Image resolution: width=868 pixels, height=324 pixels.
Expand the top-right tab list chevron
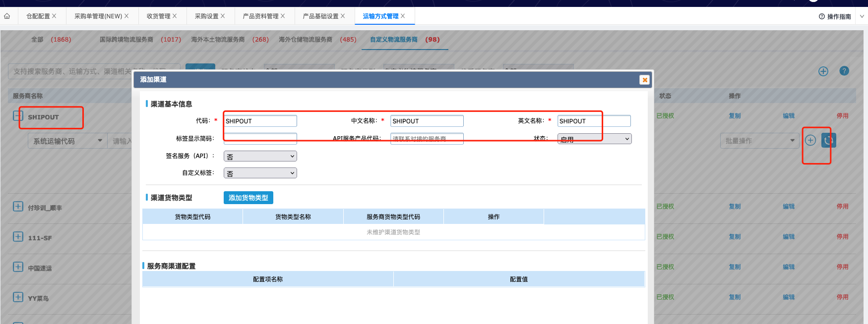tap(862, 16)
